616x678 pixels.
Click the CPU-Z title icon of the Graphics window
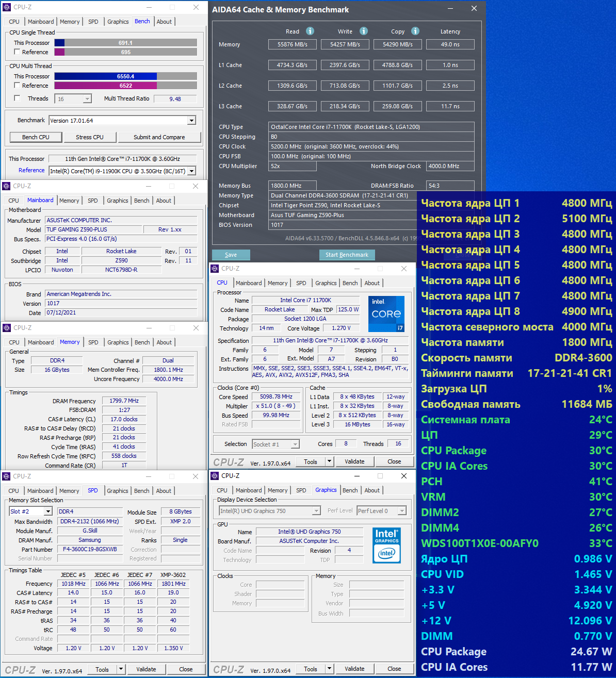click(215, 476)
